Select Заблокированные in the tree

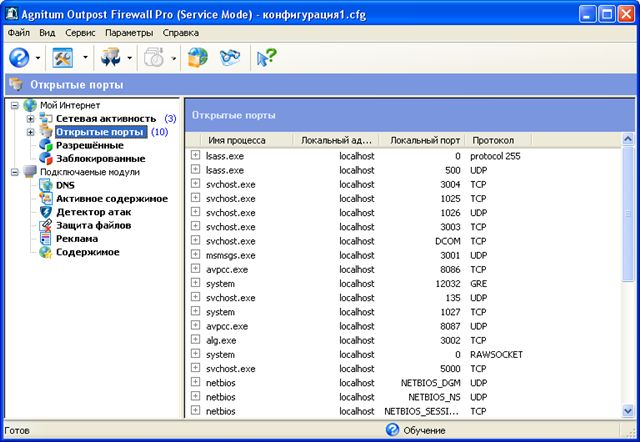pos(101,159)
